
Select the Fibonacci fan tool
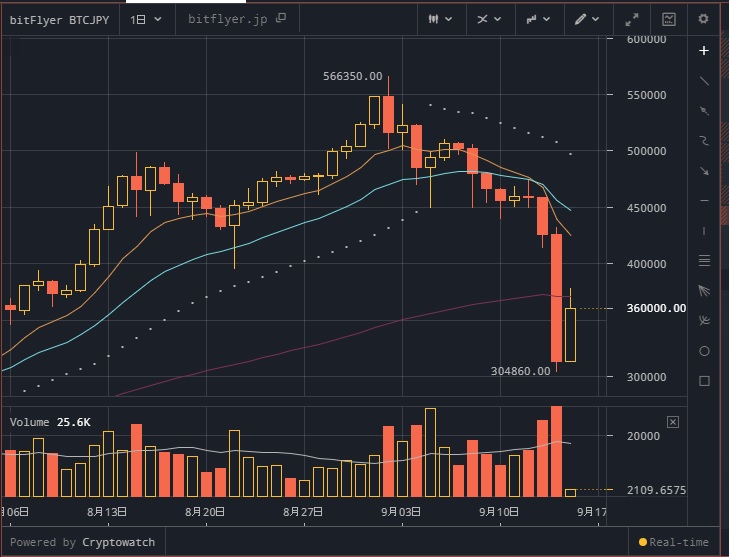[704, 291]
